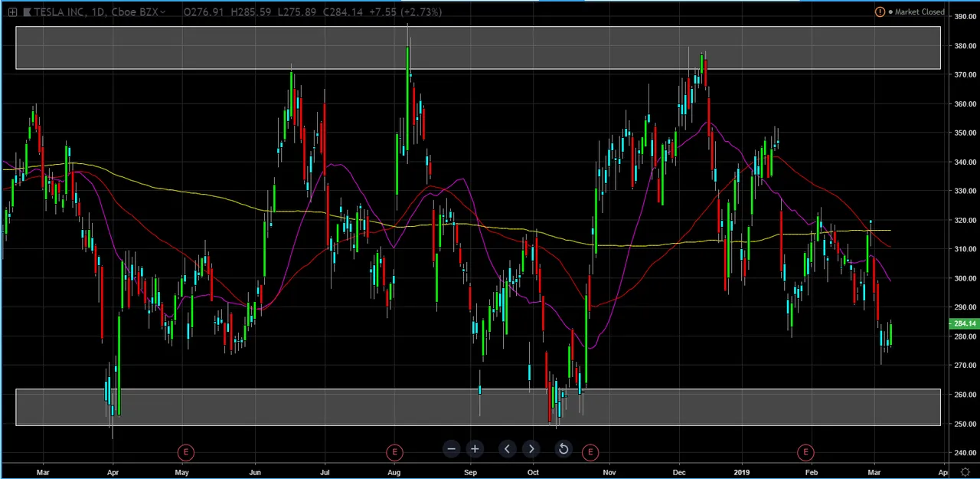Open the earnings marker before Nov
980x479 pixels.
point(590,452)
